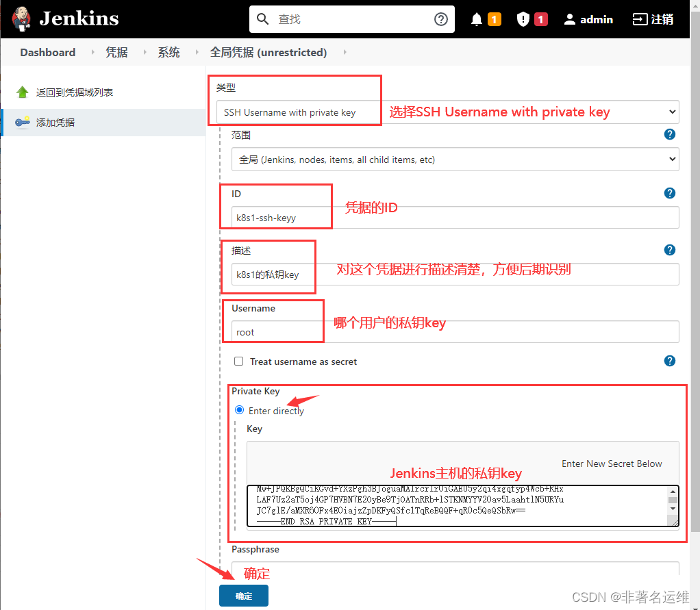Click the Private Key section label
Screen dimensions: 700x610
click(255, 392)
